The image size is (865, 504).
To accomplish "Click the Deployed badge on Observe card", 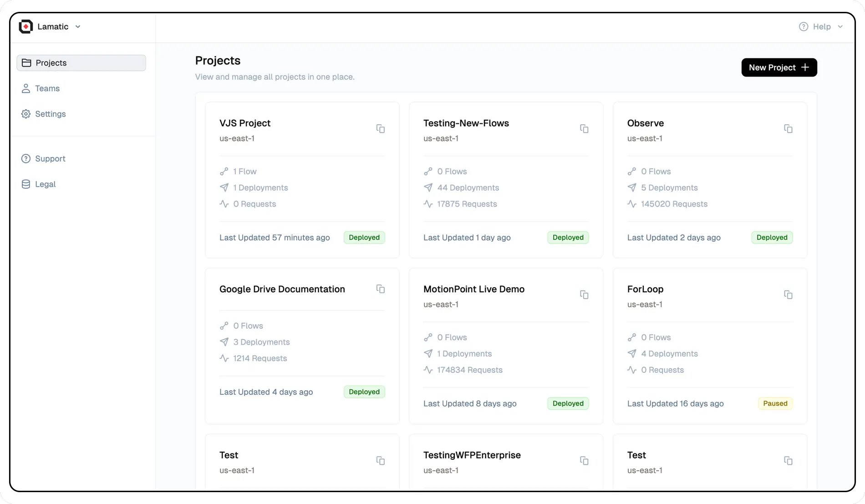I will [x=772, y=237].
